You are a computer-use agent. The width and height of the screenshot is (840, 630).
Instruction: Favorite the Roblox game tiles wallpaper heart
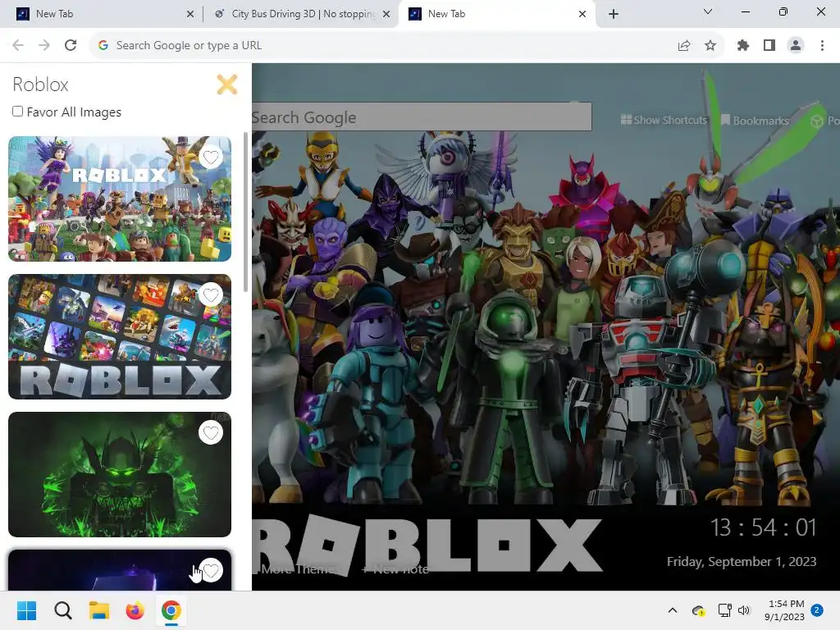pyautogui.click(x=211, y=294)
